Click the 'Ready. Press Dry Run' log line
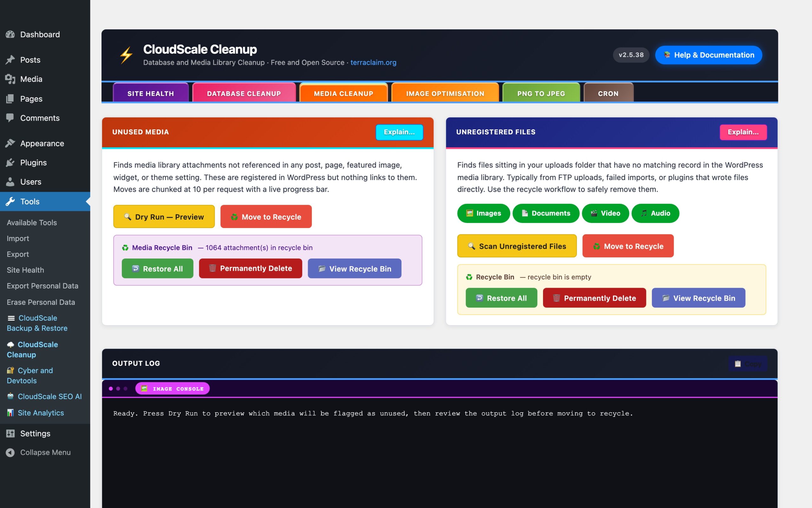 [373, 413]
